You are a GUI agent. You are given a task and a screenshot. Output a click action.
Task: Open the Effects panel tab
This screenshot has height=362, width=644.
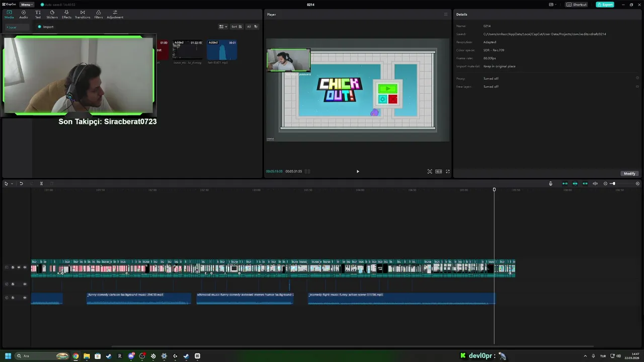66,14
